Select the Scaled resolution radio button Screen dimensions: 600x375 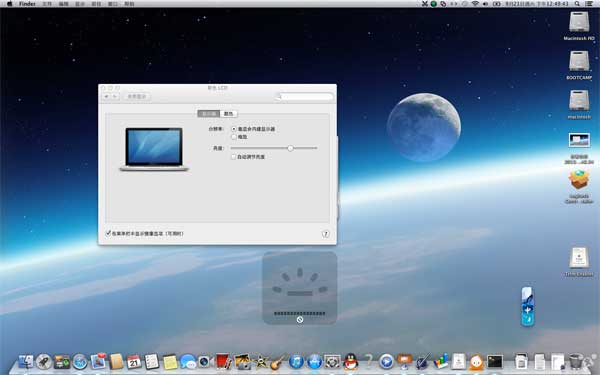[x=234, y=137]
